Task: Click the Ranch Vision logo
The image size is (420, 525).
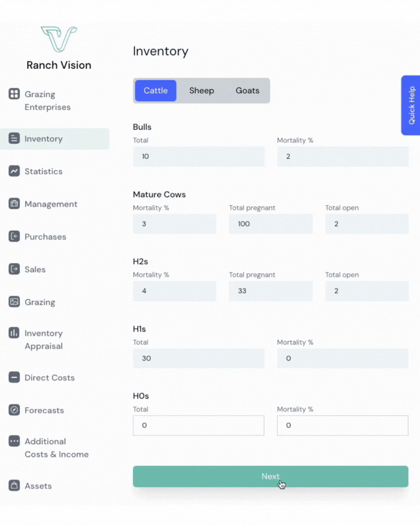Action: (59, 39)
